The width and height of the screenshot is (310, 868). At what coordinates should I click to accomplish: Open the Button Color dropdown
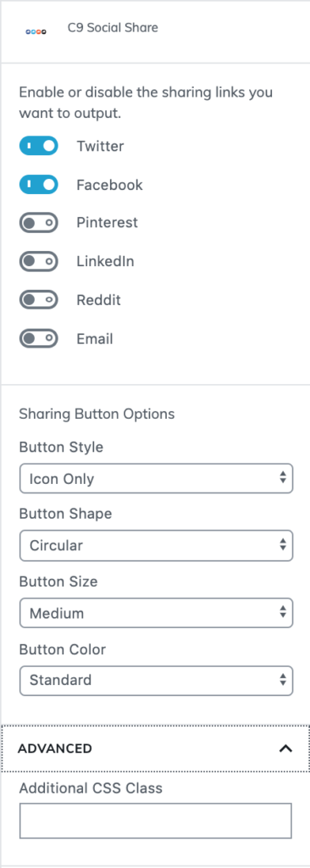(x=156, y=680)
